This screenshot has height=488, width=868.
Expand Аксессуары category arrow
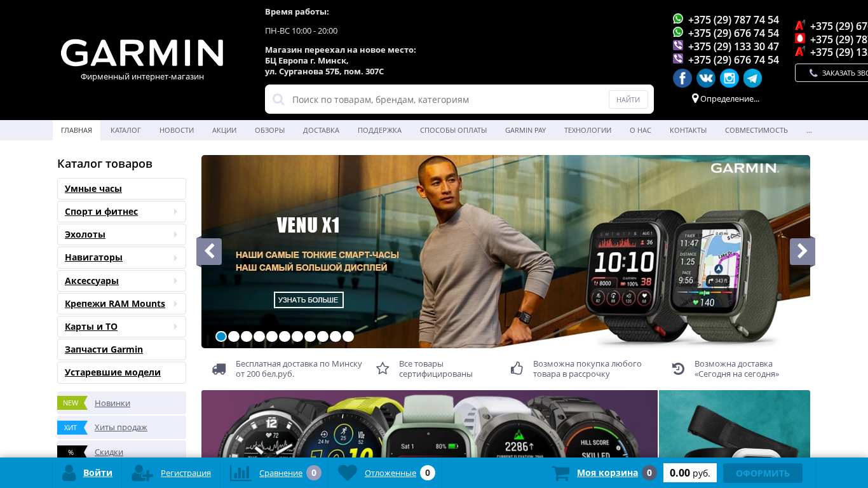click(x=175, y=280)
